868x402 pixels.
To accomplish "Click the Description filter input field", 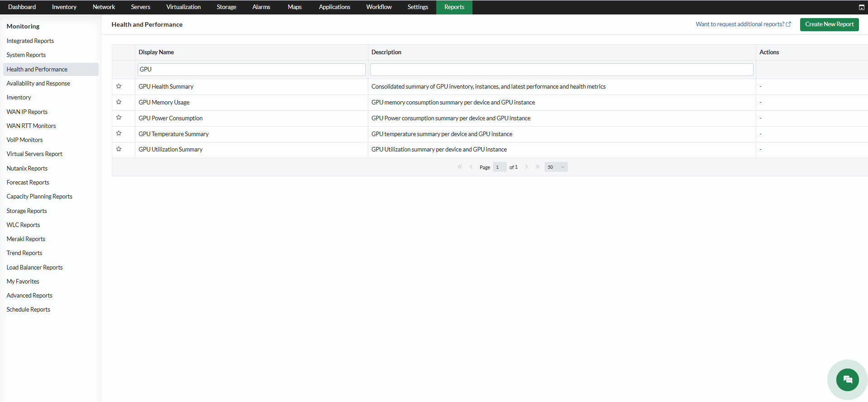I will pos(562,69).
